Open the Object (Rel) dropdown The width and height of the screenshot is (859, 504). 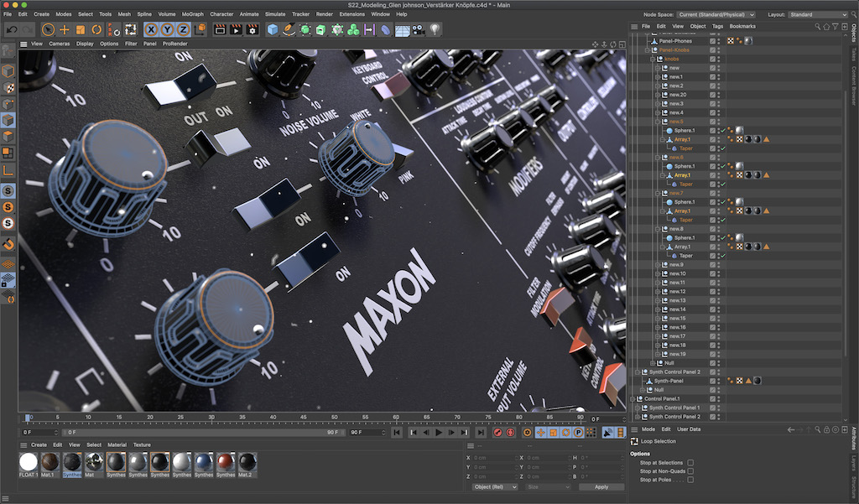click(x=495, y=487)
